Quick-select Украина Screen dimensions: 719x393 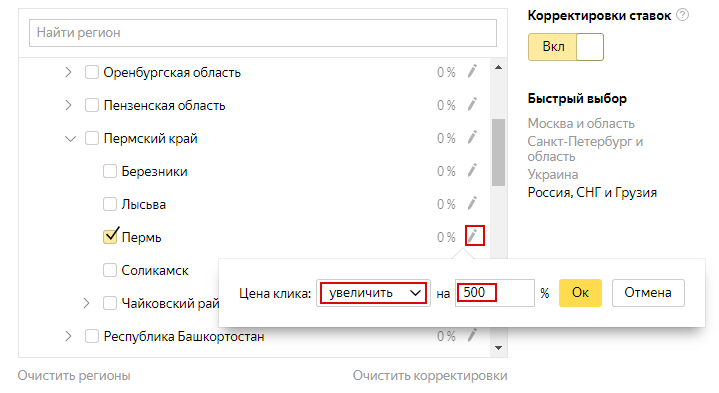tap(553, 175)
